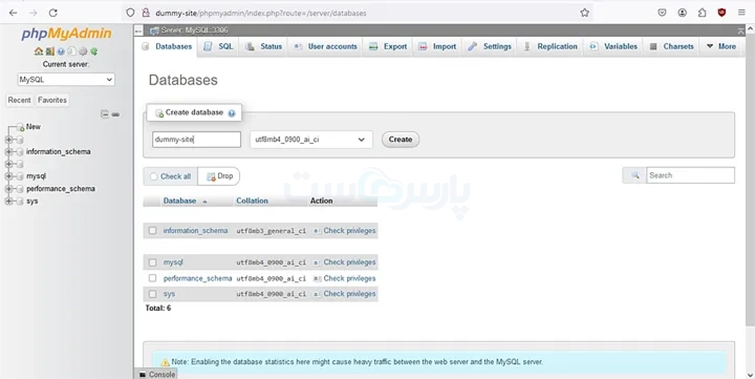Screen dimensions: 755x379
Task: Open the browser account profile icon
Action: pyautogui.click(x=682, y=13)
